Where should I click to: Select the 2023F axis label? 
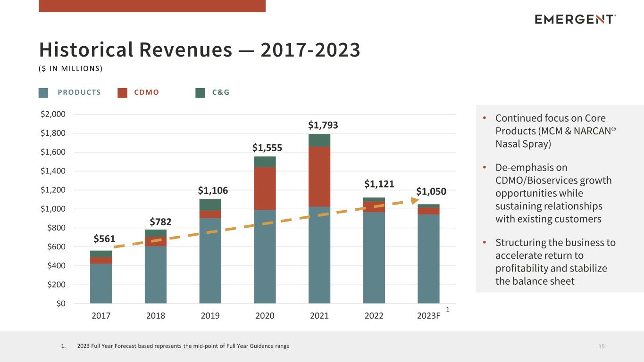[428, 316]
